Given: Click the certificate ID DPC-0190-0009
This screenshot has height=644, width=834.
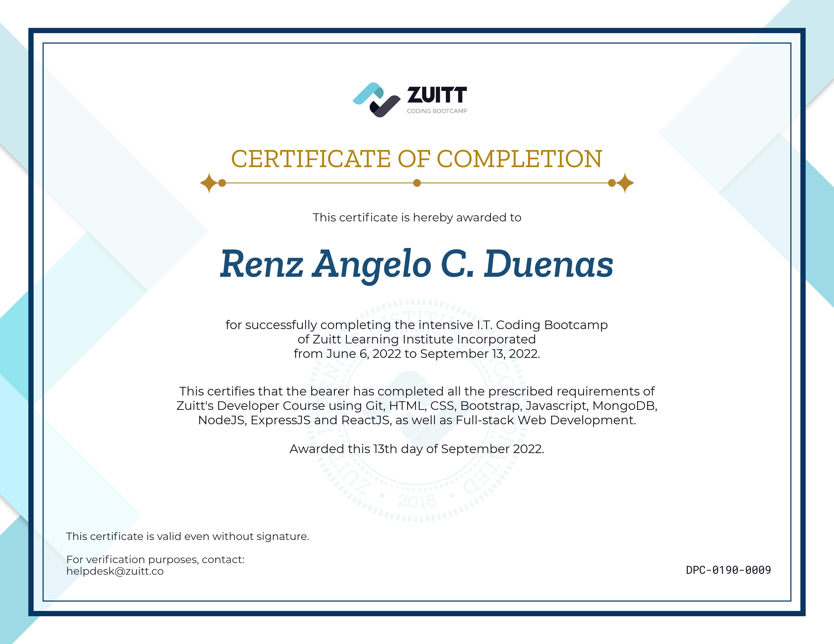Looking at the screenshot, I should click(728, 570).
